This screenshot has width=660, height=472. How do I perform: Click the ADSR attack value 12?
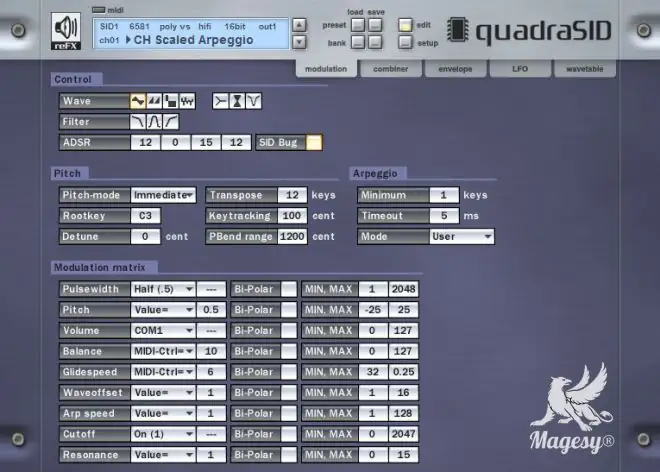click(146, 142)
